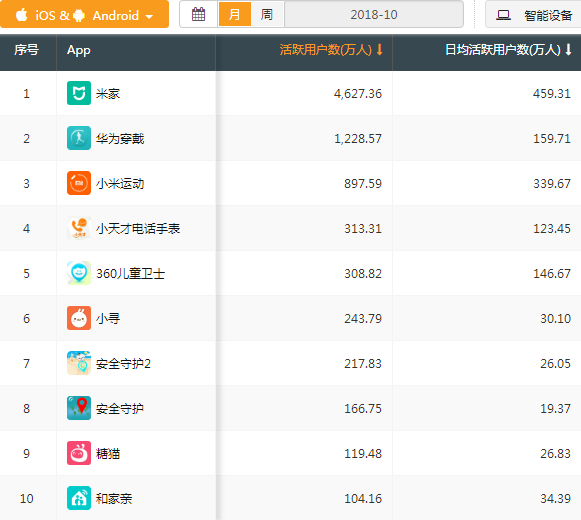
Task: Select the value 897.59
Action: [363, 183]
